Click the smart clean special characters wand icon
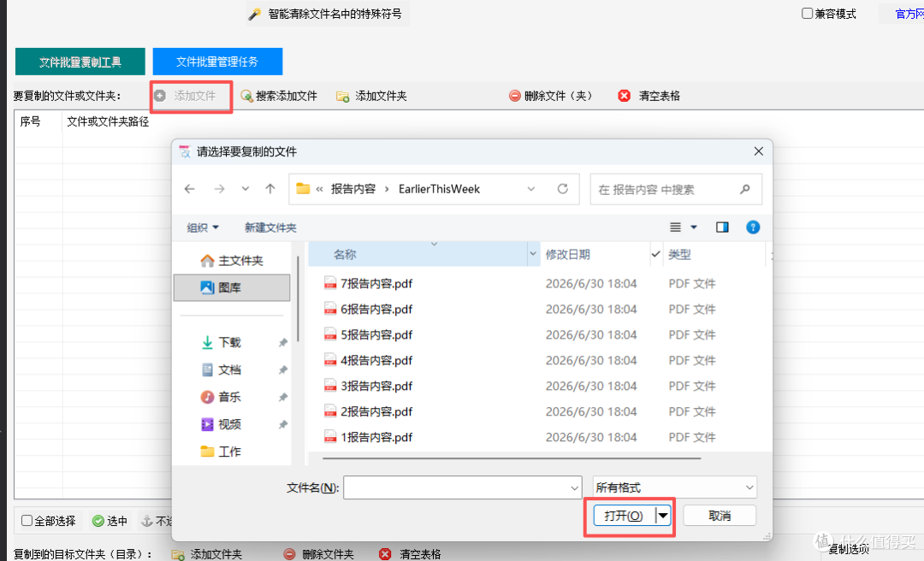 pos(255,15)
